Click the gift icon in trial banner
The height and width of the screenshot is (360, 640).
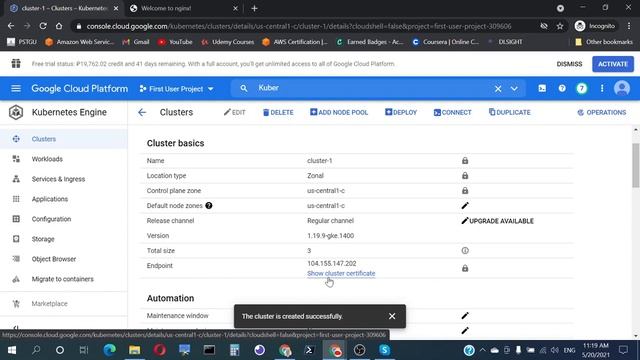click(x=16, y=63)
